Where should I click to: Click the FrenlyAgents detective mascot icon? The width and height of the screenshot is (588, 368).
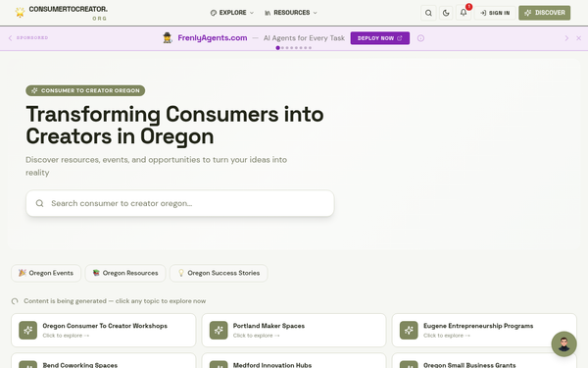pyautogui.click(x=168, y=38)
